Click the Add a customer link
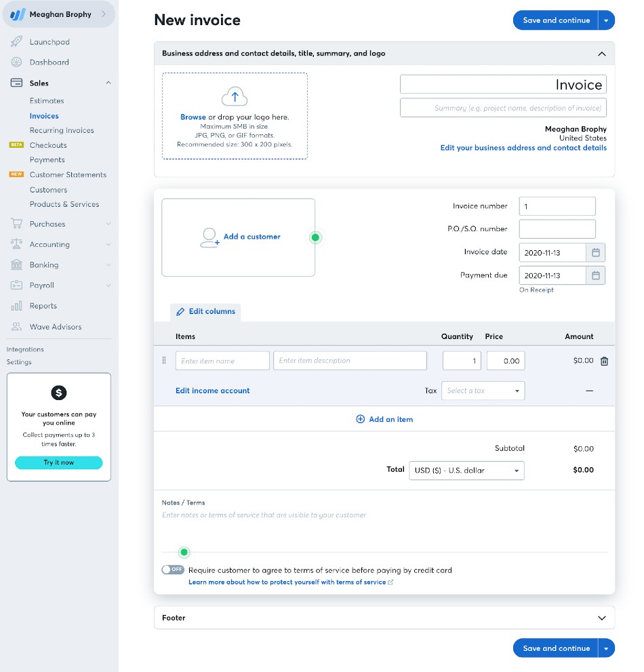This screenshot has width=644, height=672. pyautogui.click(x=252, y=237)
